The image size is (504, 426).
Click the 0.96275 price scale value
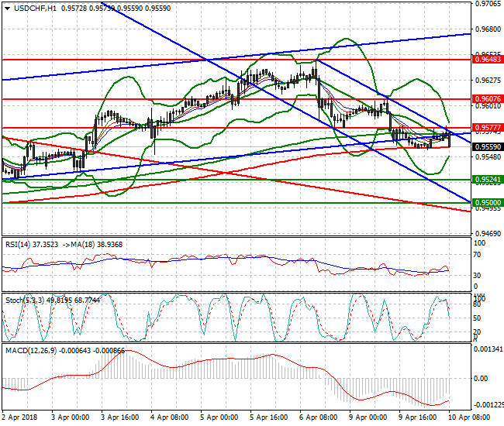[488, 80]
